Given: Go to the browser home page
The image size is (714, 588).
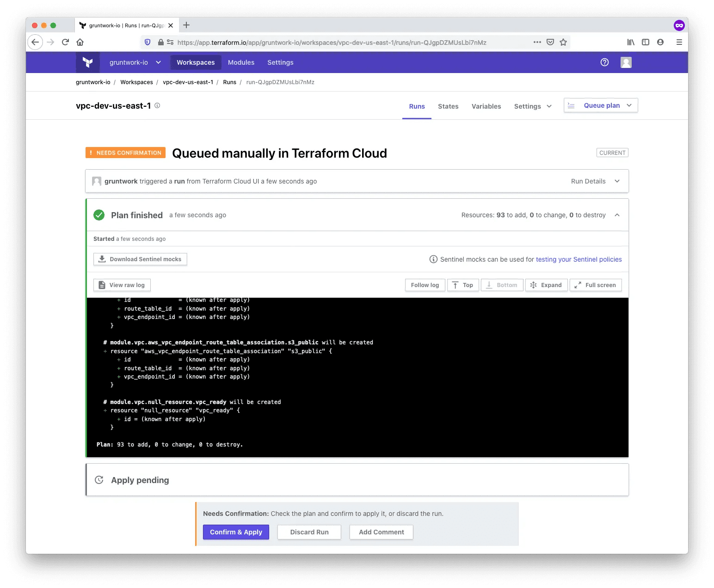Looking at the screenshot, I should pos(80,42).
